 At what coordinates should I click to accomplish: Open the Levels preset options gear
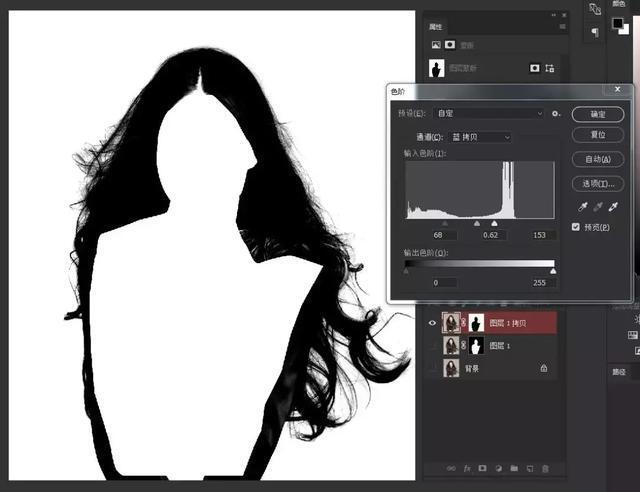tap(555, 114)
